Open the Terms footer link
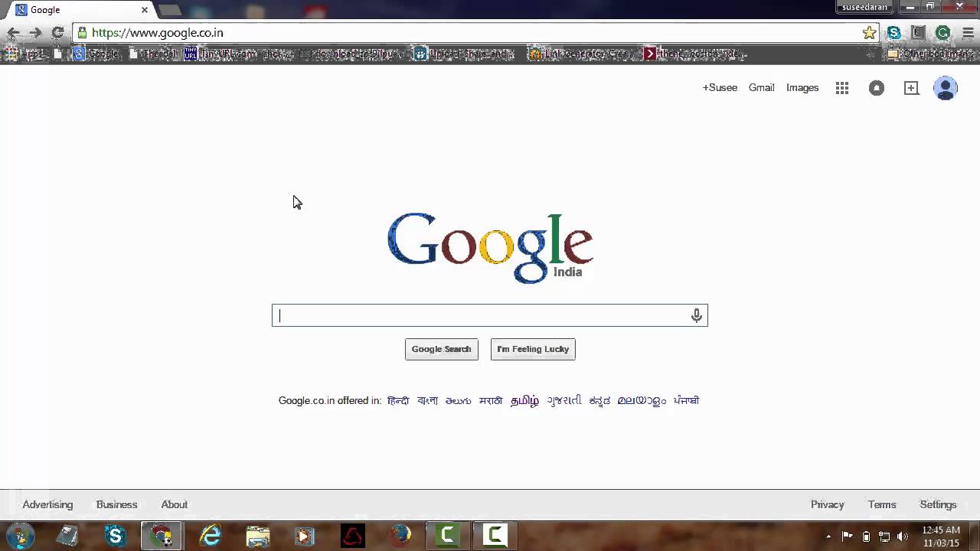The image size is (980, 551). [x=882, y=504]
